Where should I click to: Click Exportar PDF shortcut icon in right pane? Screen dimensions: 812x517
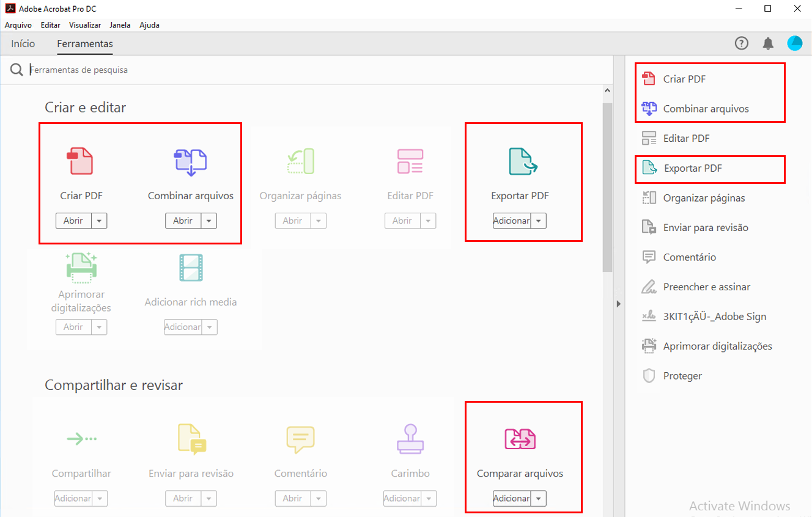649,168
